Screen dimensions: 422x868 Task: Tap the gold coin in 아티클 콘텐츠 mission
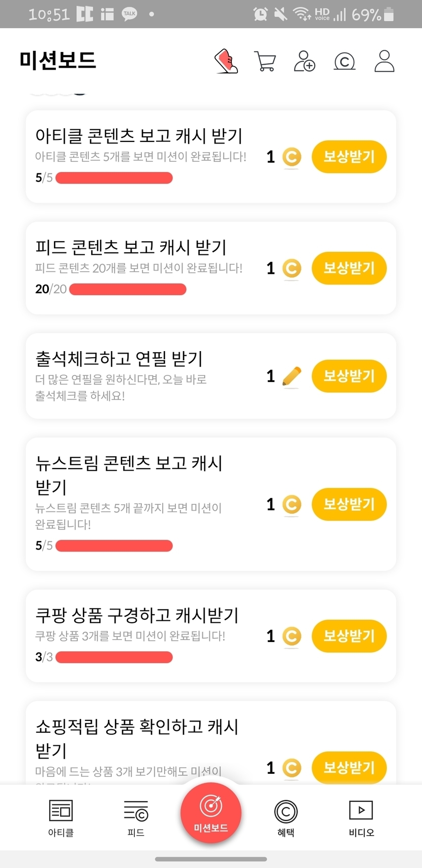tap(292, 157)
